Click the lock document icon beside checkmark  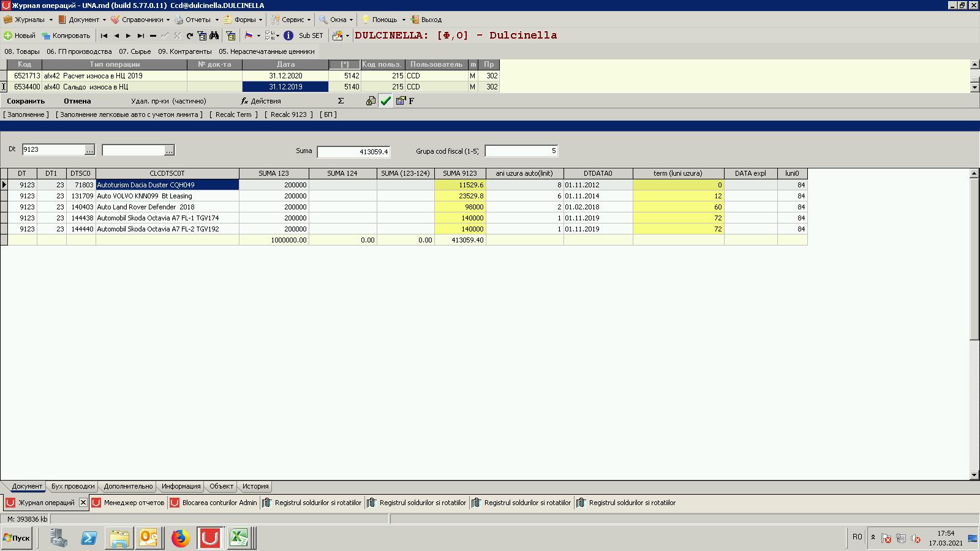(x=371, y=101)
